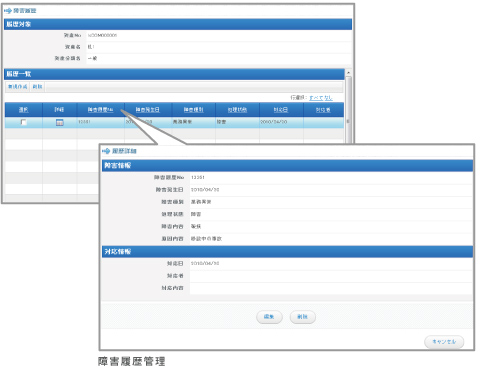Click the scrollbar up arrow of history list
Viewport: 480px width, 370px height.
coord(348,73)
